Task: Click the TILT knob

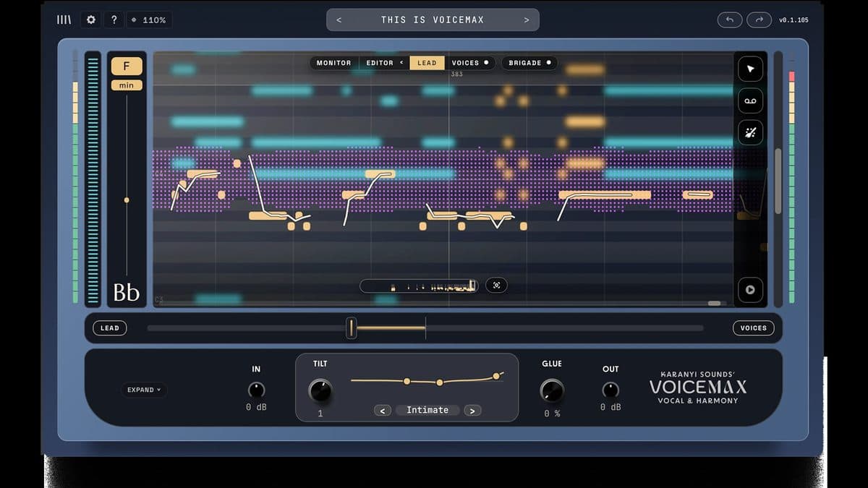Action: coord(320,391)
